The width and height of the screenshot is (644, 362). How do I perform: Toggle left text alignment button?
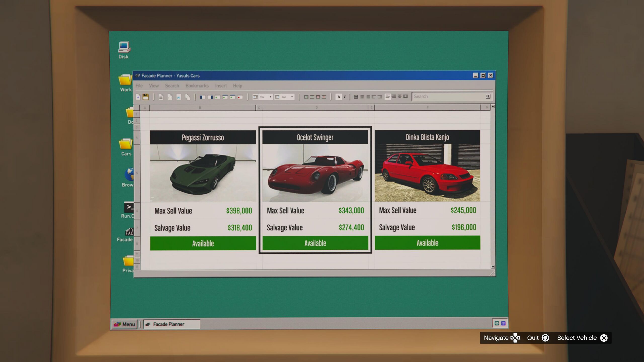(388, 97)
